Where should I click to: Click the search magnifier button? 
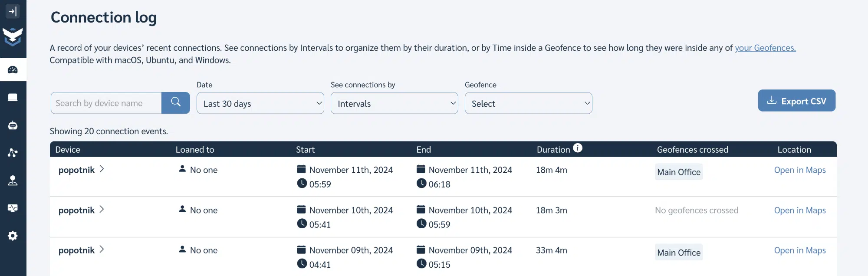[175, 103]
